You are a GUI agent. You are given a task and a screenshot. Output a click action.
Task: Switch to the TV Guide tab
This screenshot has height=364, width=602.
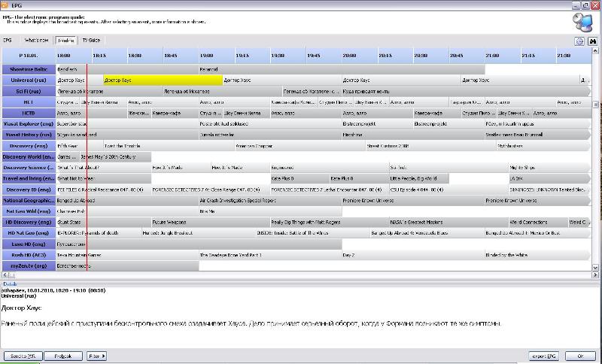coord(91,41)
